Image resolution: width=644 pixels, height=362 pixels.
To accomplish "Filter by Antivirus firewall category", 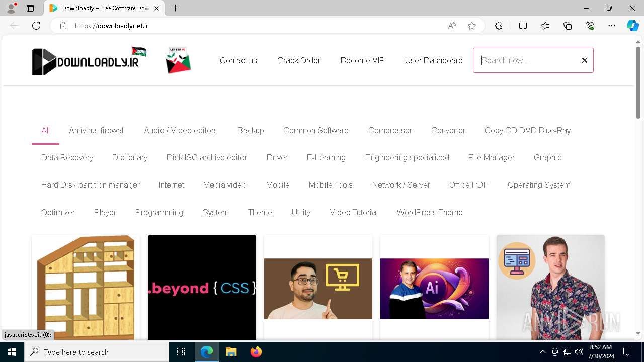I will (x=97, y=130).
